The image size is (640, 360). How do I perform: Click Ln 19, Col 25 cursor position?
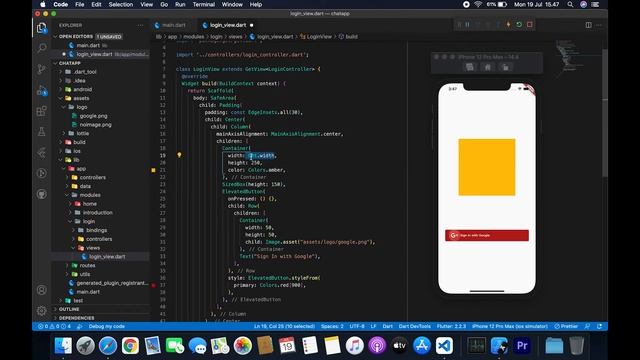(x=284, y=326)
